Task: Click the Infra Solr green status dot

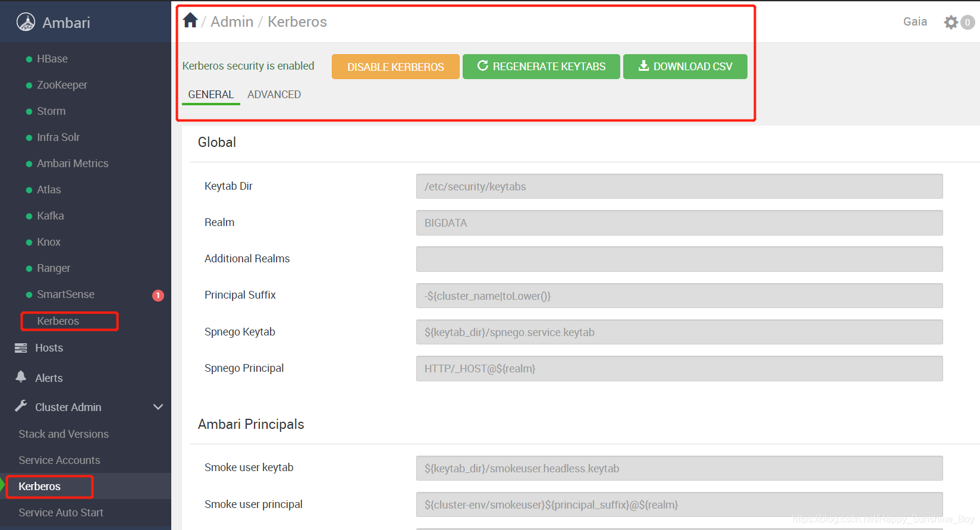Action: click(x=29, y=138)
